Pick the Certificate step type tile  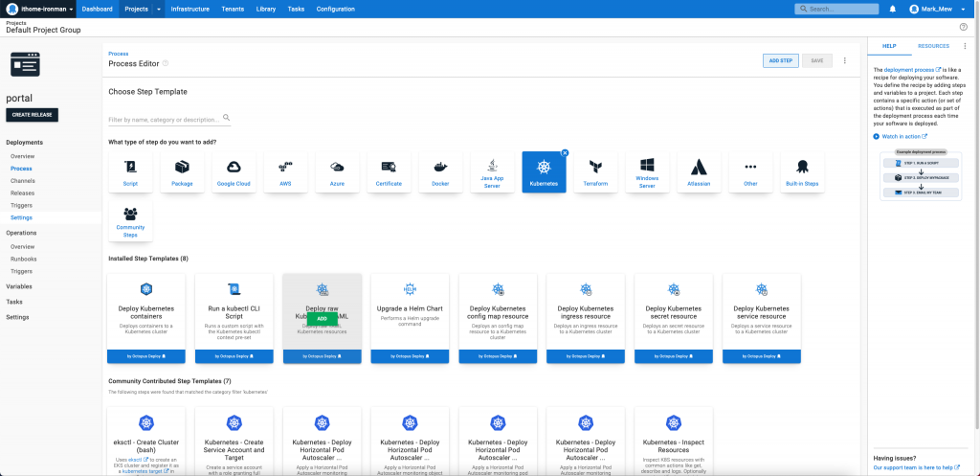[x=389, y=172]
